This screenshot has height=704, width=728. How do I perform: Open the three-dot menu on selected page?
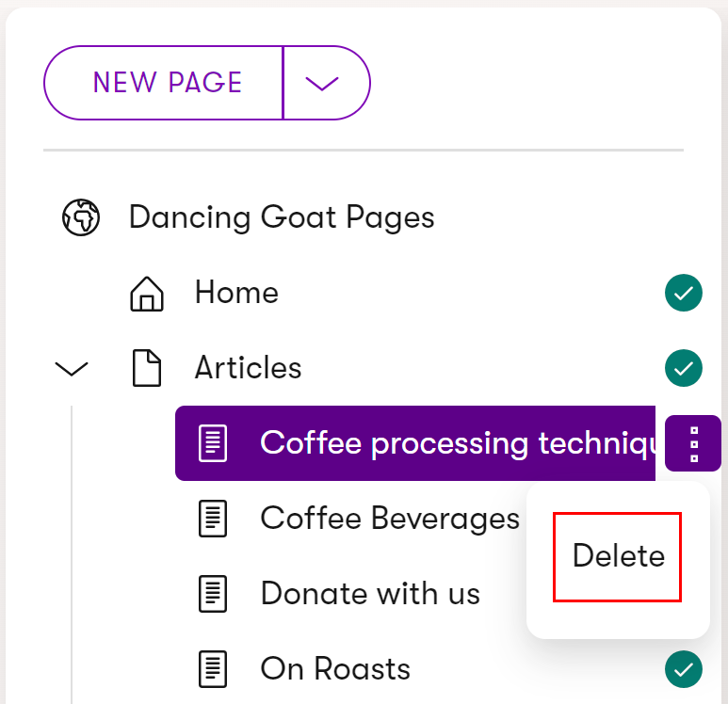[693, 443]
